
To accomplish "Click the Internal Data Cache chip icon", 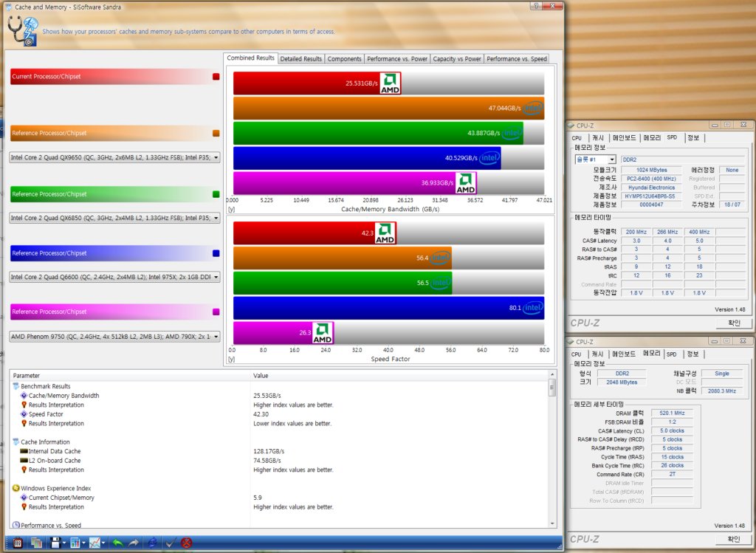I will (x=24, y=451).
